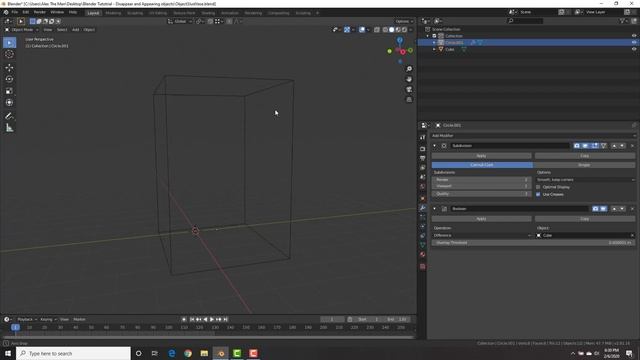Click Copy on the Subdivision modifier
Viewport: 640px width, 360px height.
tap(585, 156)
